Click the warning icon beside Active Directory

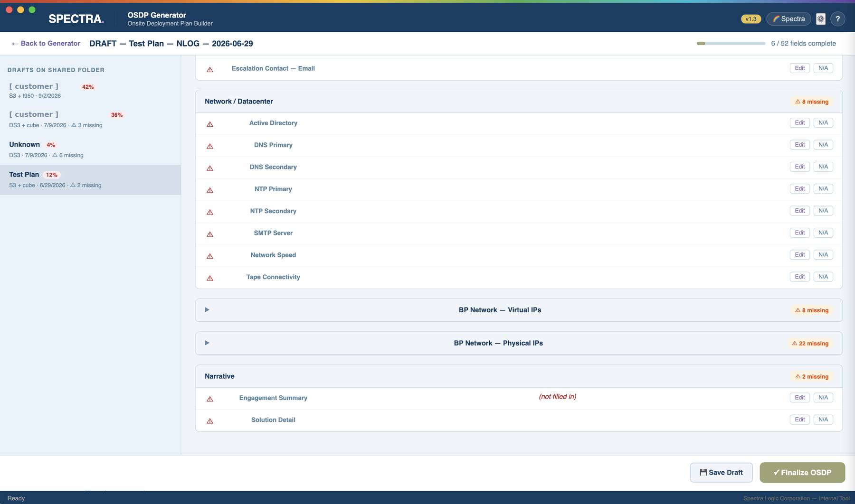coord(210,124)
